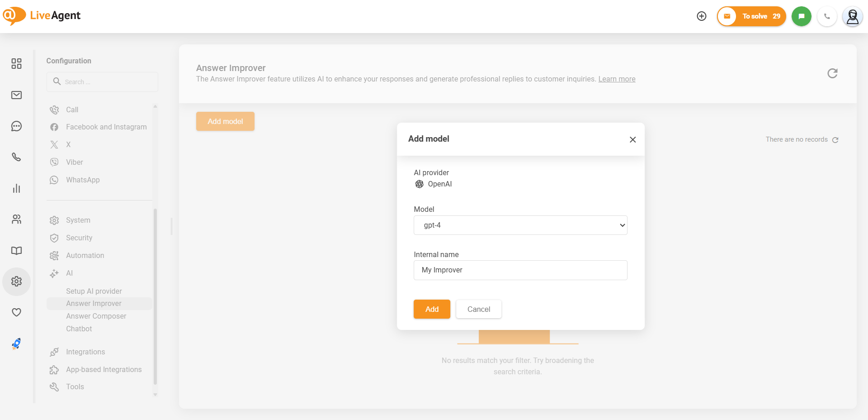The height and width of the screenshot is (420, 868).
Task: Click the green chat status icon
Action: [x=801, y=16]
